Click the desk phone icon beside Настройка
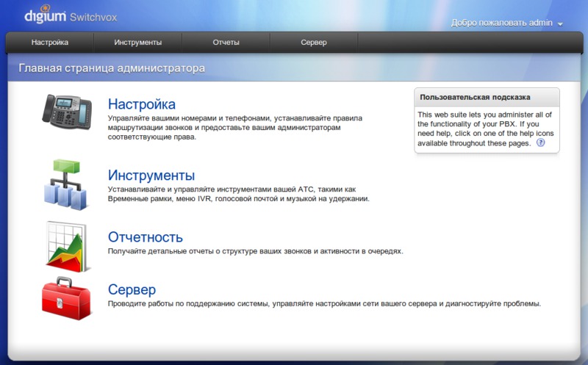This screenshot has width=588, height=365. point(67,112)
